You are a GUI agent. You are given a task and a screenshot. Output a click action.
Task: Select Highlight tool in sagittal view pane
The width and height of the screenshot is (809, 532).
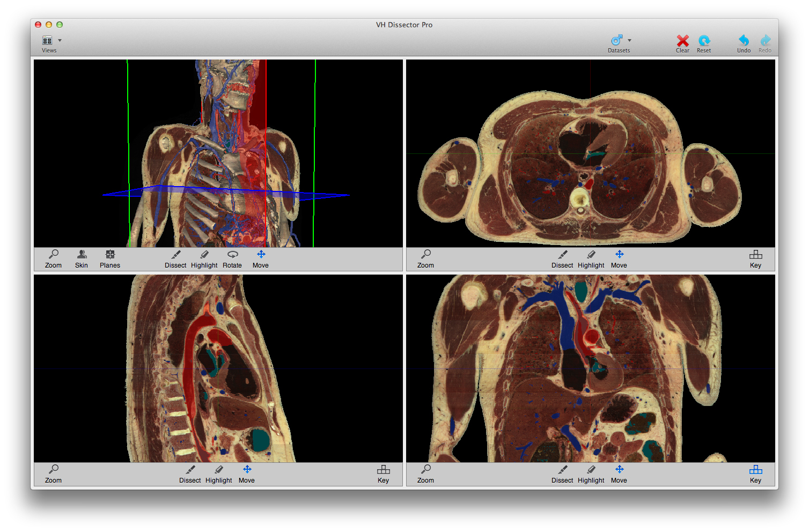click(219, 474)
